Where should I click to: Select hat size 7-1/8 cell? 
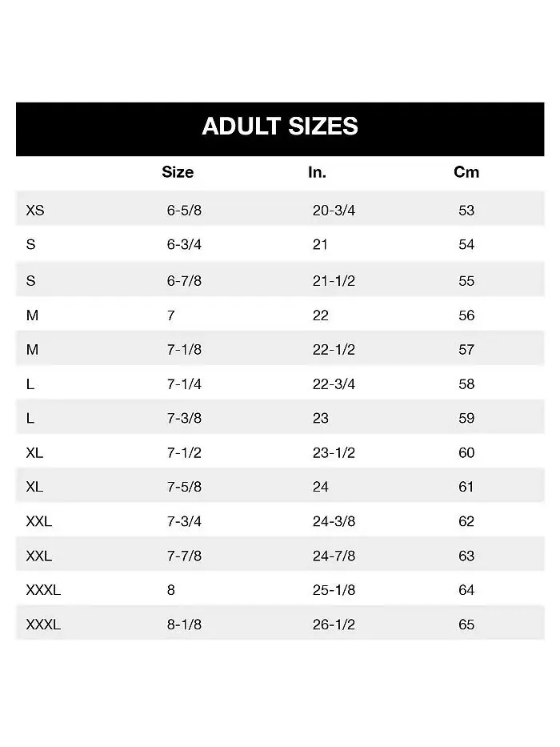tap(184, 350)
